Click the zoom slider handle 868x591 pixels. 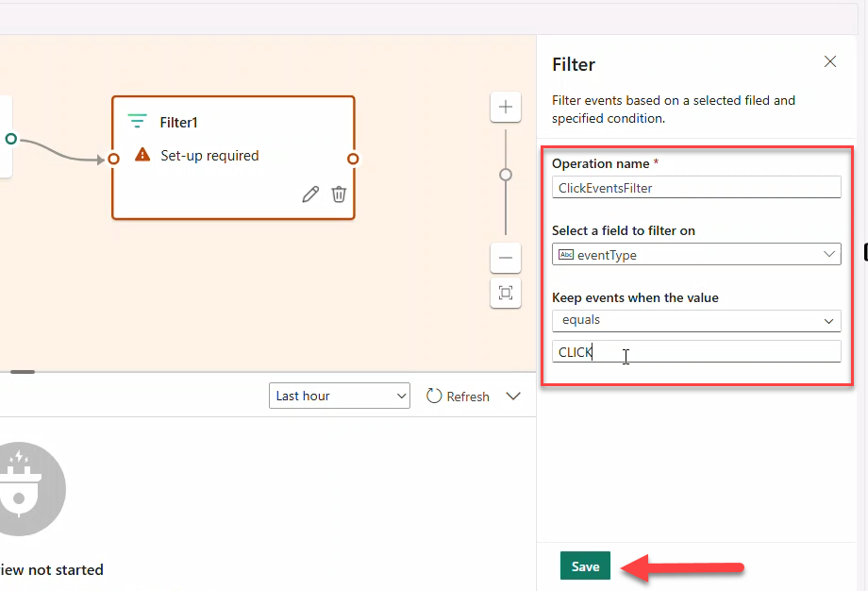coord(505,175)
